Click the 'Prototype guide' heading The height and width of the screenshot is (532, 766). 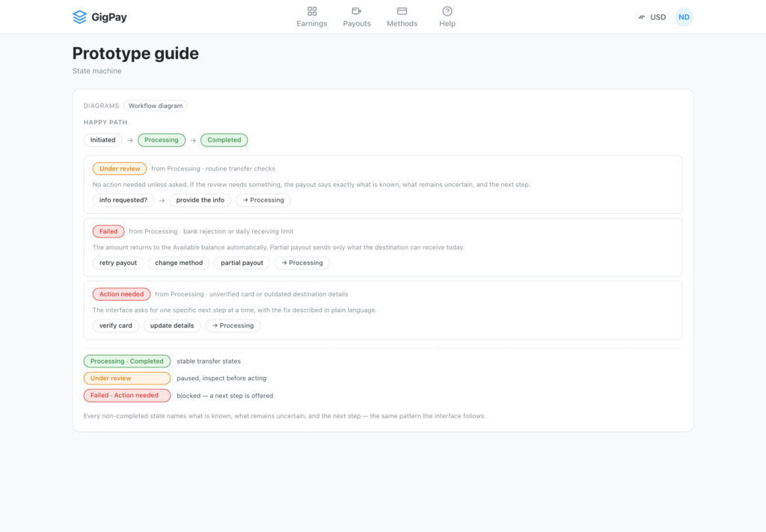[135, 53]
